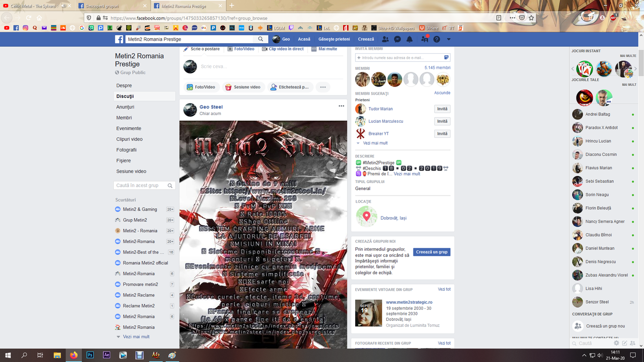Open a new browser tab with plus button
Viewport: 644px width, 362px height.
tap(231, 6)
